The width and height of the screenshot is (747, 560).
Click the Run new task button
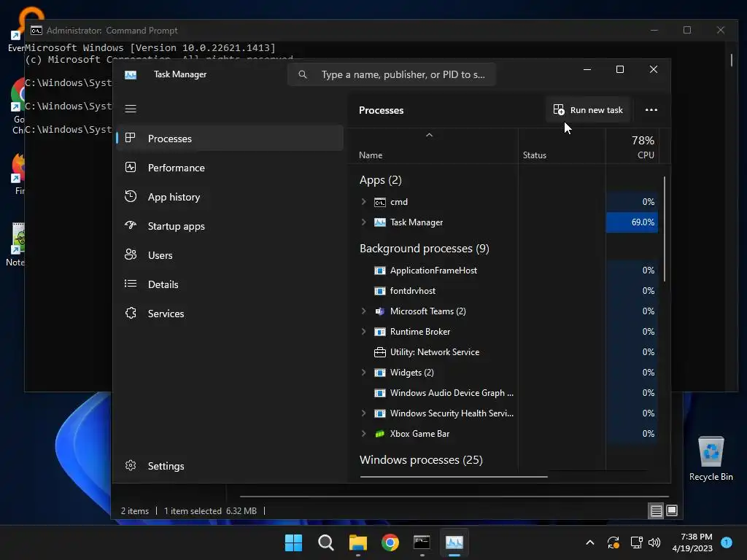tap(588, 110)
